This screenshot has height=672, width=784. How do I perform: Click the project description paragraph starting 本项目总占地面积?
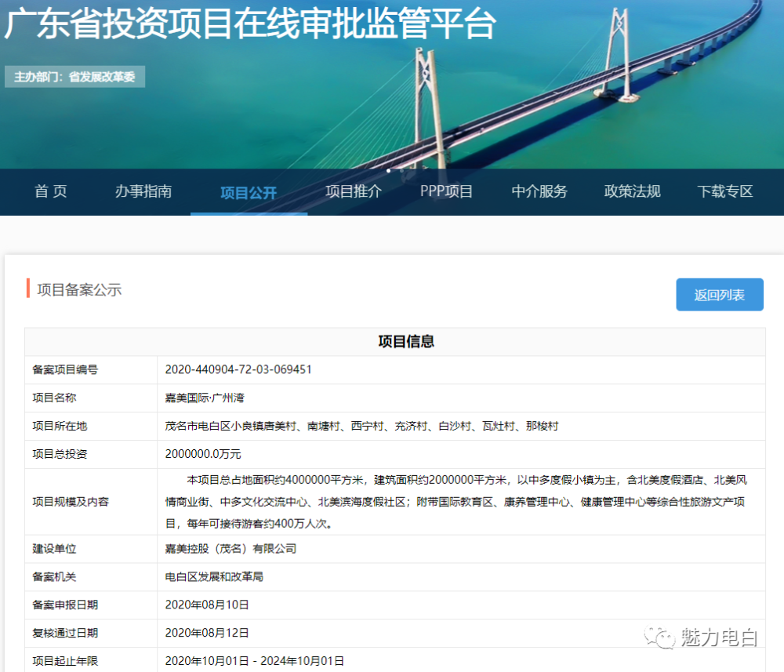click(x=456, y=502)
